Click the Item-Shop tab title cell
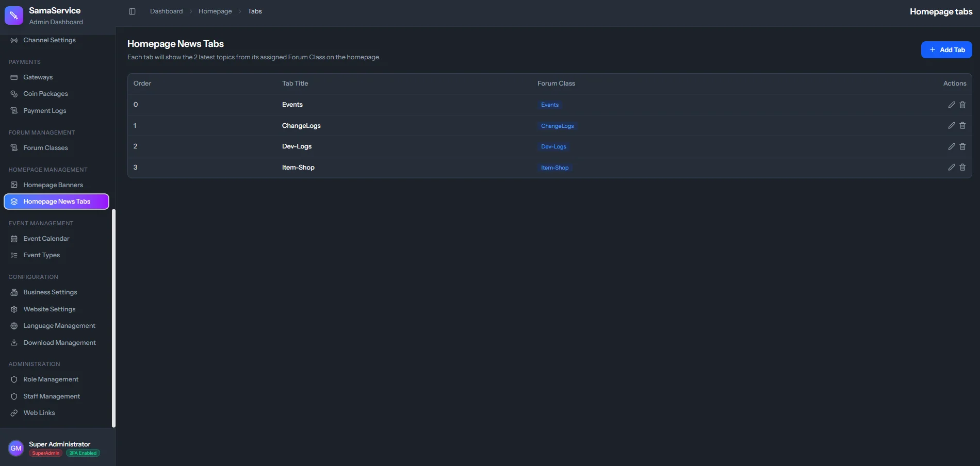 [x=298, y=168]
